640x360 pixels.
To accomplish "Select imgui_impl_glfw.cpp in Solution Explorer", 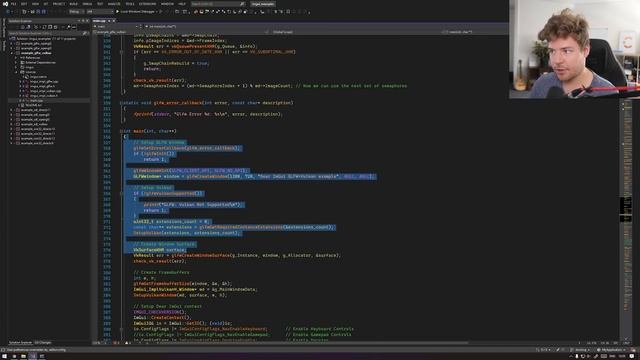I will [x=44, y=82].
